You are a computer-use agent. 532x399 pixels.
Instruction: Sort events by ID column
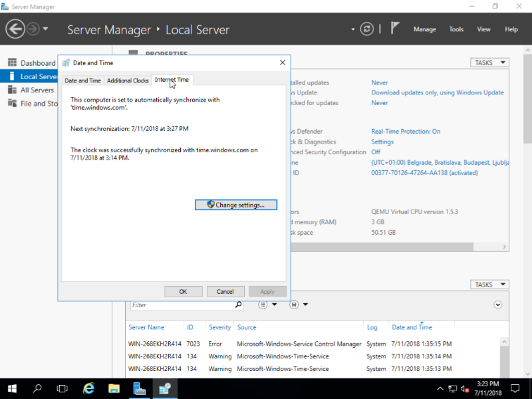pos(190,327)
